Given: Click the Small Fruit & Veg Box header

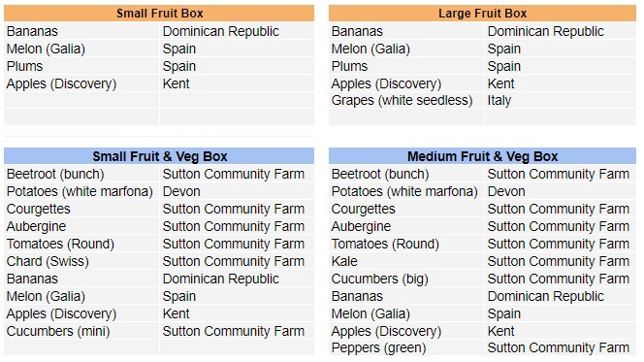Looking at the screenshot, I should 159,156.
